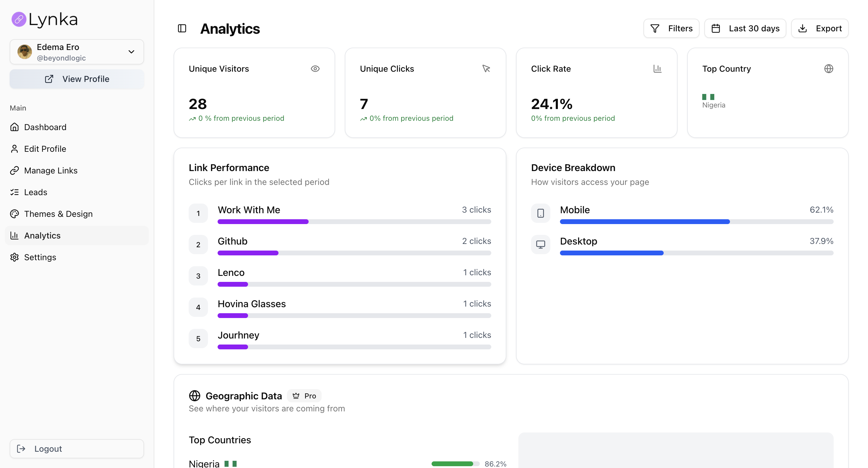Click the Github clicks progress bar
Screen dimensions: 868x468
[354, 253]
